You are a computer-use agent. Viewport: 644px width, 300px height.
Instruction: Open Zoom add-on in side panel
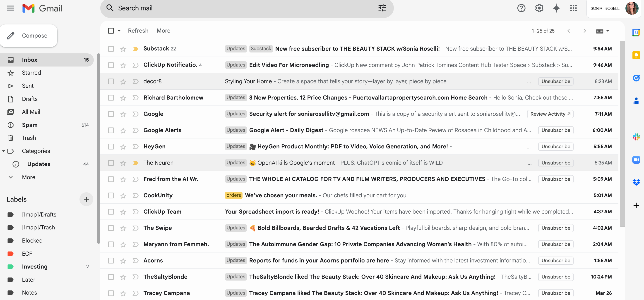tap(636, 160)
